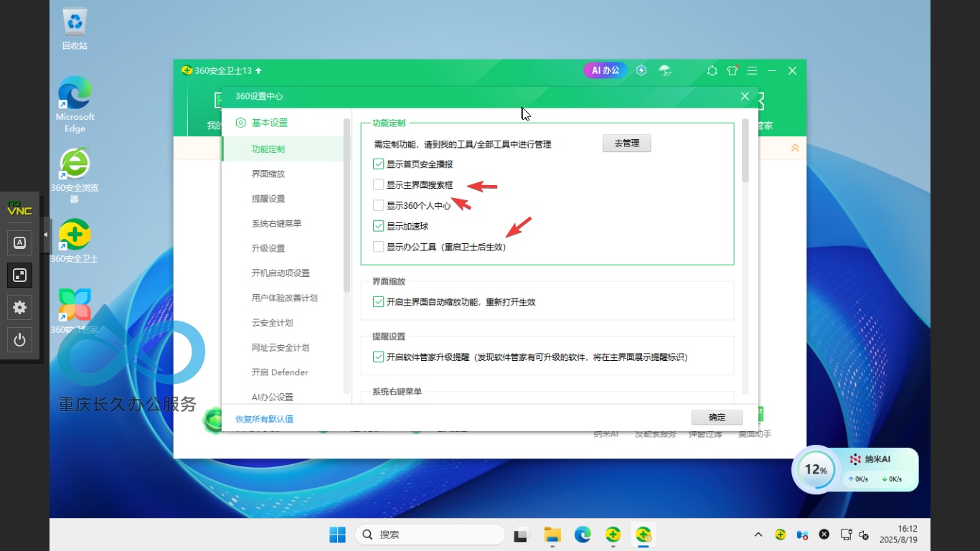The width and height of the screenshot is (980, 551).
Task: Click the upgrade arrow next to 360安全卫士13
Action: click(x=258, y=71)
